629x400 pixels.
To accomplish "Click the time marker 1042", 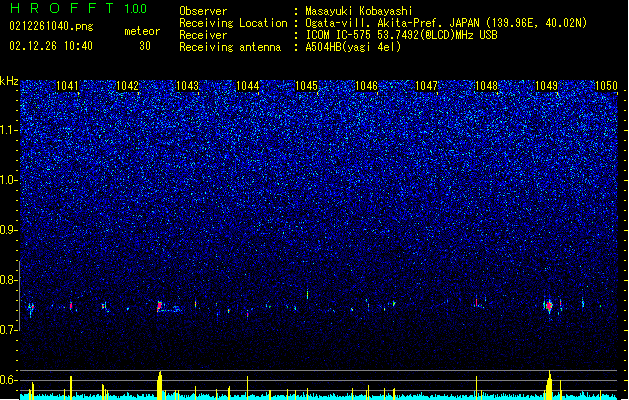I will (127, 86).
